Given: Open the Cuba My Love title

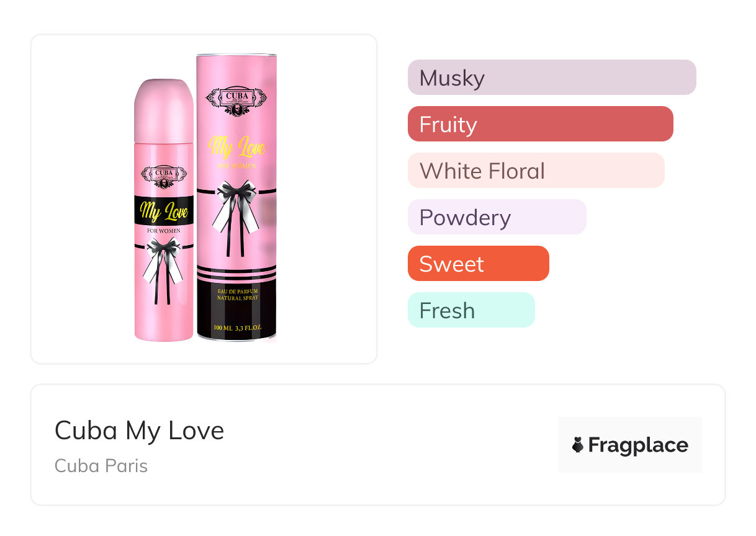Looking at the screenshot, I should pyautogui.click(x=139, y=430).
